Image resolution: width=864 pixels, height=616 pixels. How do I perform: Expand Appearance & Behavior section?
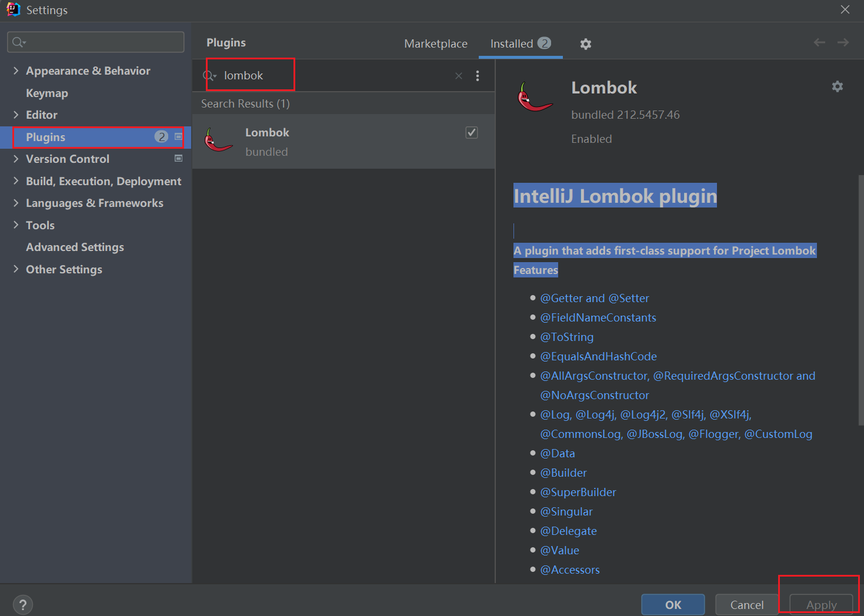[x=16, y=71]
